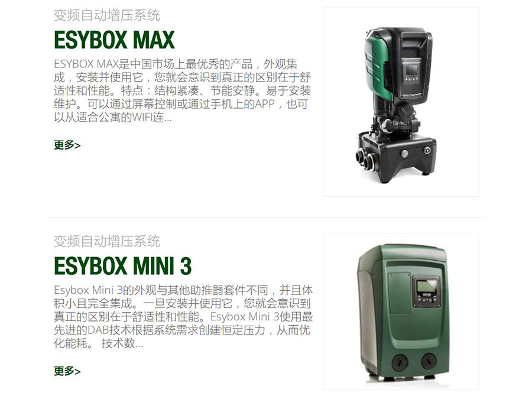This screenshot has width=532, height=399.
Task: Click the ESYBOX MAX description paragraph
Action: click(183, 90)
